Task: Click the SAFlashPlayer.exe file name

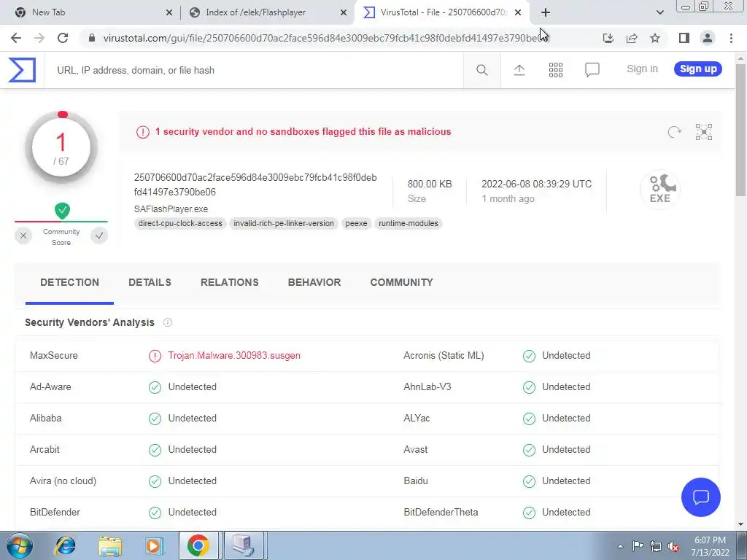Action: tap(171, 209)
